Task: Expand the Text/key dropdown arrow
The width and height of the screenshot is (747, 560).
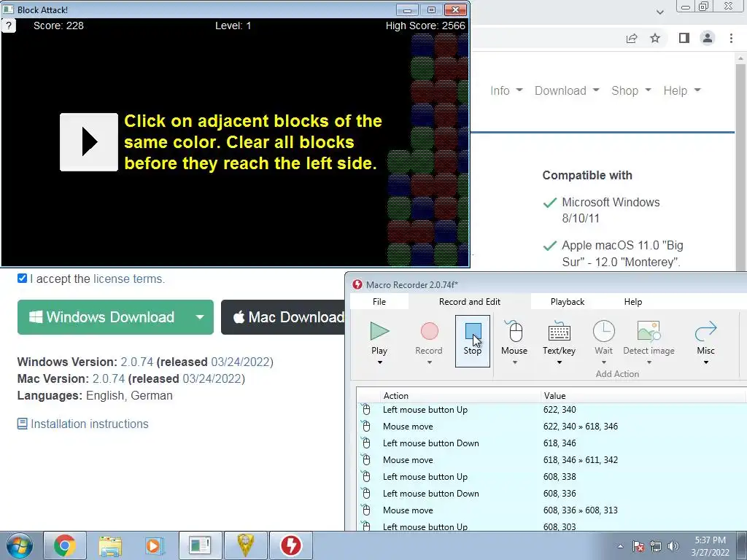Action: coord(560,363)
